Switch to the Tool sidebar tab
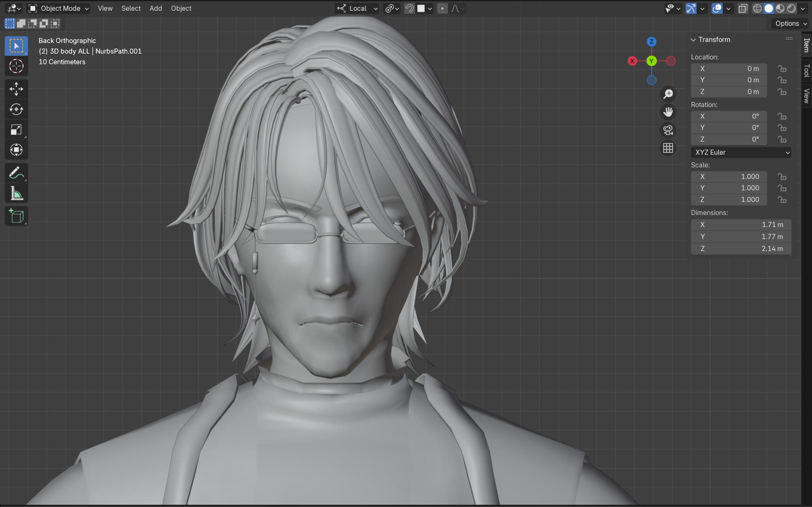The width and height of the screenshot is (812, 507). click(x=807, y=71)
